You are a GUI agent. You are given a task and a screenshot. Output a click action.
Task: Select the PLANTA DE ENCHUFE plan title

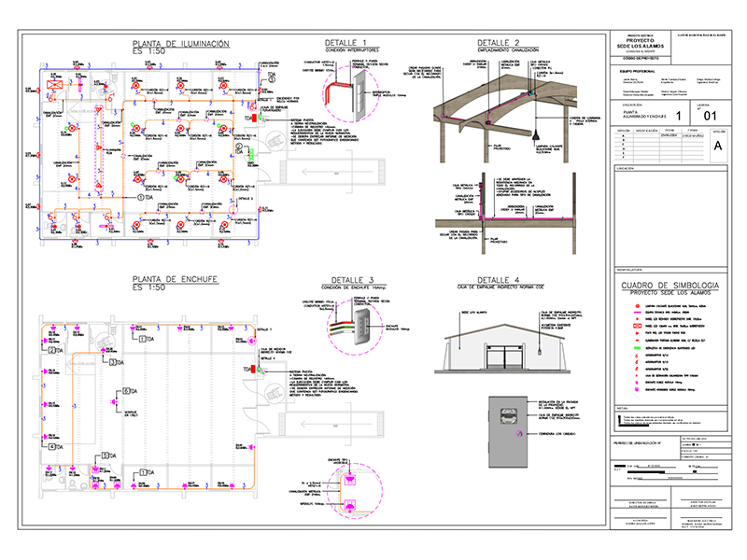coord(174,280)
